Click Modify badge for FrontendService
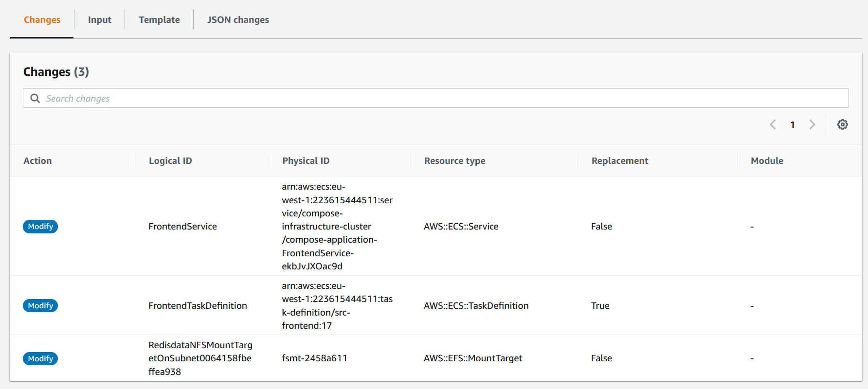 pyautogui.click(x=40, y=227)
